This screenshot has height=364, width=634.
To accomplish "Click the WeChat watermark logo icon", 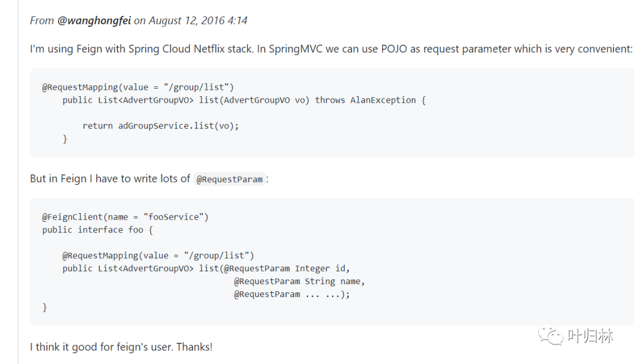I will coord(550,335).
